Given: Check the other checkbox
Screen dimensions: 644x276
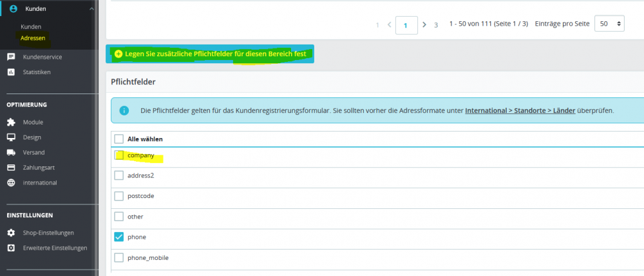Looking at the screenshot, I should click(118, 217).
